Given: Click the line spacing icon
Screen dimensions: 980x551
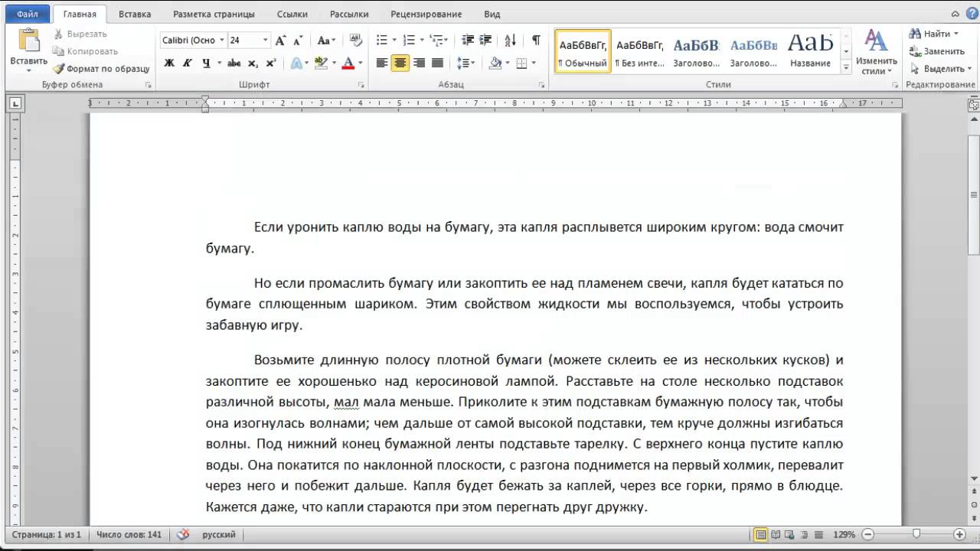Looking at the screenshot, I should click(x=462, y=63).
